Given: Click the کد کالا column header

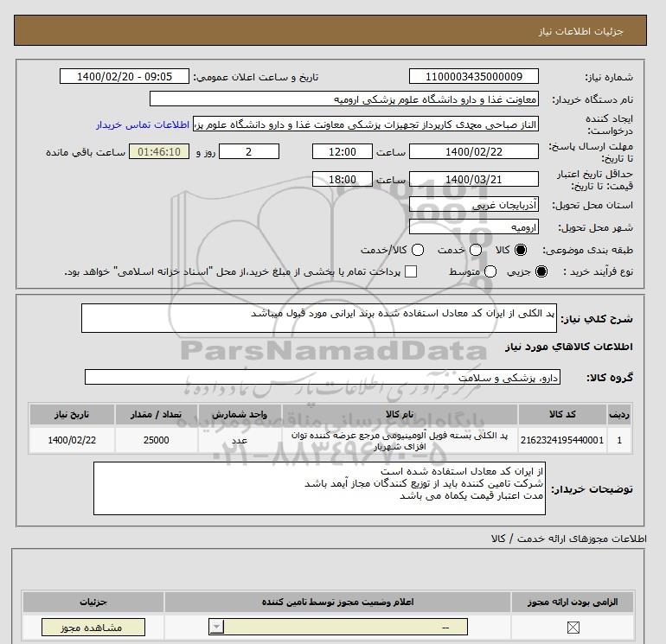Looking at the screenshot, I should pyautogui.click(x=562, y=414).
